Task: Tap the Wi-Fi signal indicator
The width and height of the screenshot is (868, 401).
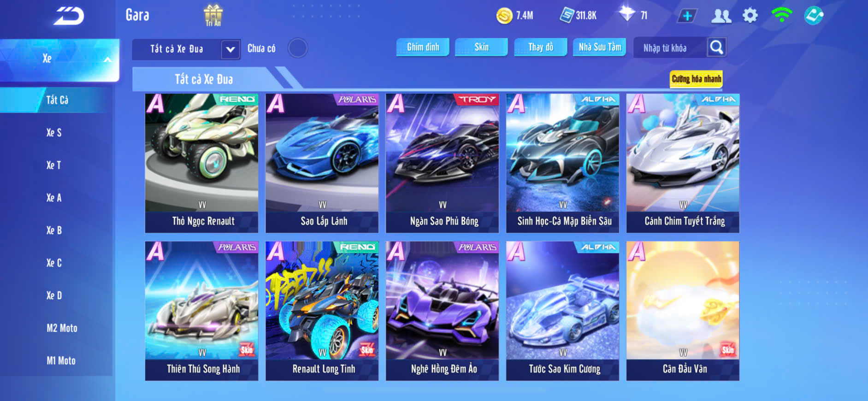Action: 781,15
